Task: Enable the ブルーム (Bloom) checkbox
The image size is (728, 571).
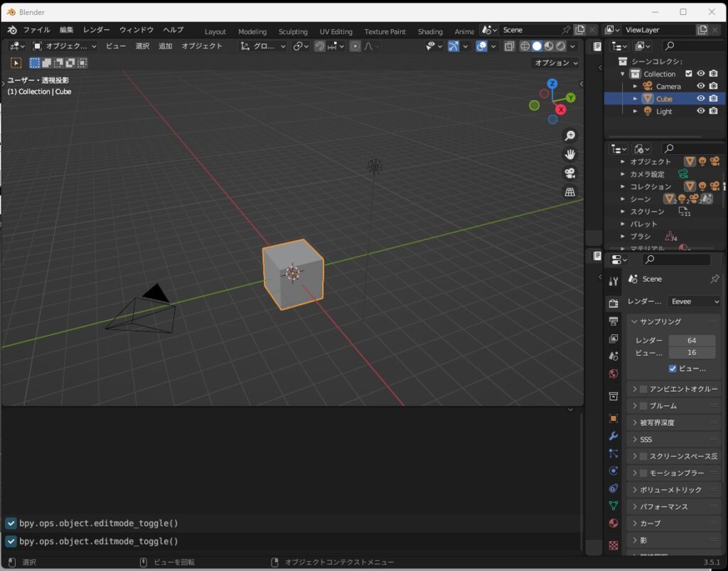Action: click(x=643, y=406)
